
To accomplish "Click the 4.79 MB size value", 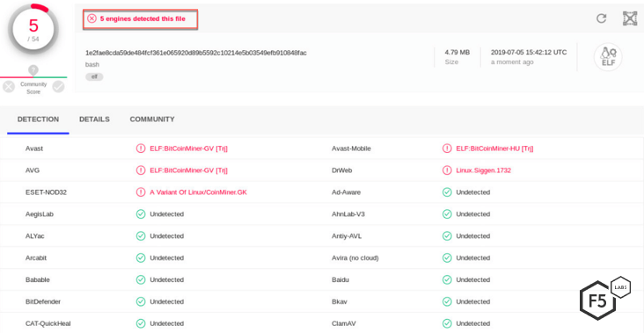I will point(457,53).
